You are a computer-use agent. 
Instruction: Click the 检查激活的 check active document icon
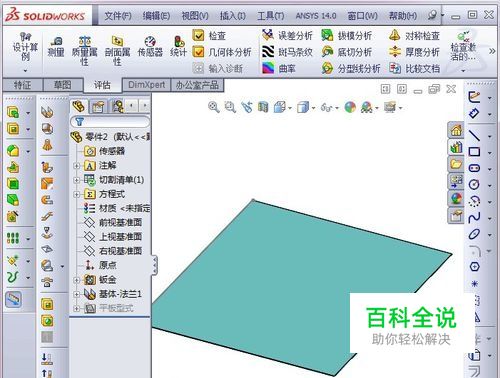tap(463, 47)
